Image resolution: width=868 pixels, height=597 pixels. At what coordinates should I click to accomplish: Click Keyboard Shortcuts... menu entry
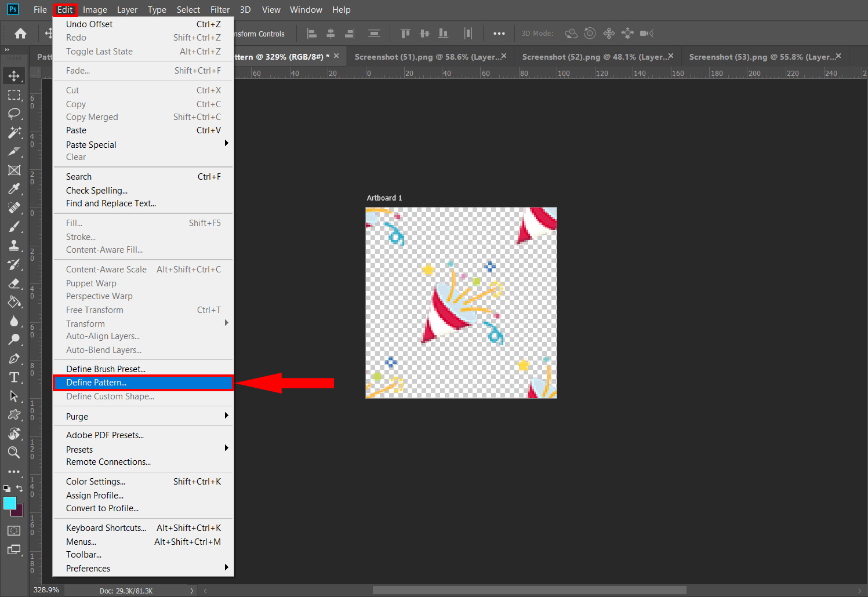tap(106, 527)
